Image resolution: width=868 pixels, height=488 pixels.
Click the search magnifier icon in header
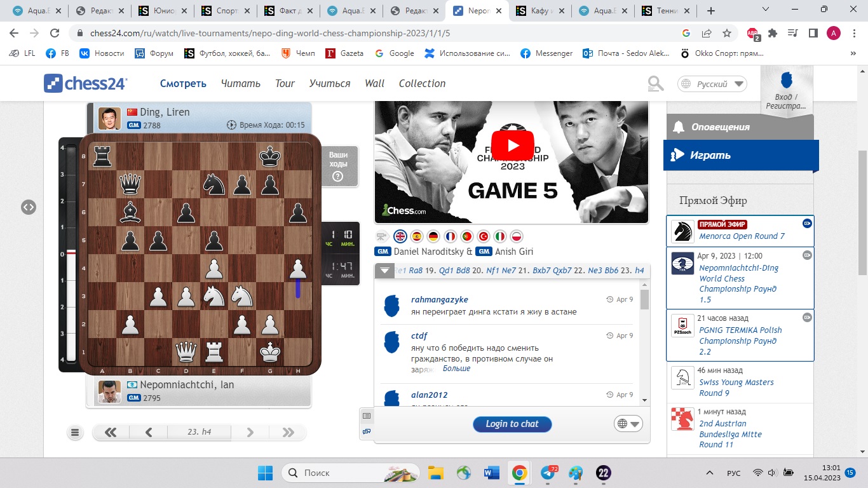coord(656,84)
